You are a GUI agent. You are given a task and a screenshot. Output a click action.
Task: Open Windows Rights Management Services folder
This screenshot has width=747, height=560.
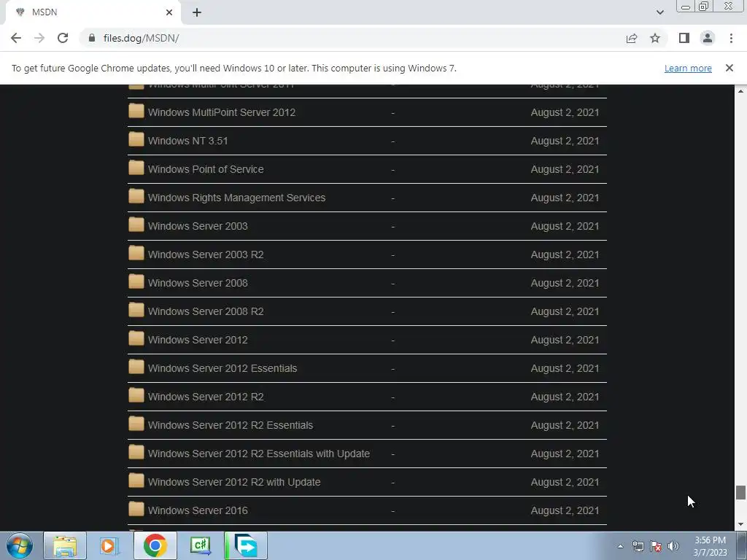click(x=236, y=198)
